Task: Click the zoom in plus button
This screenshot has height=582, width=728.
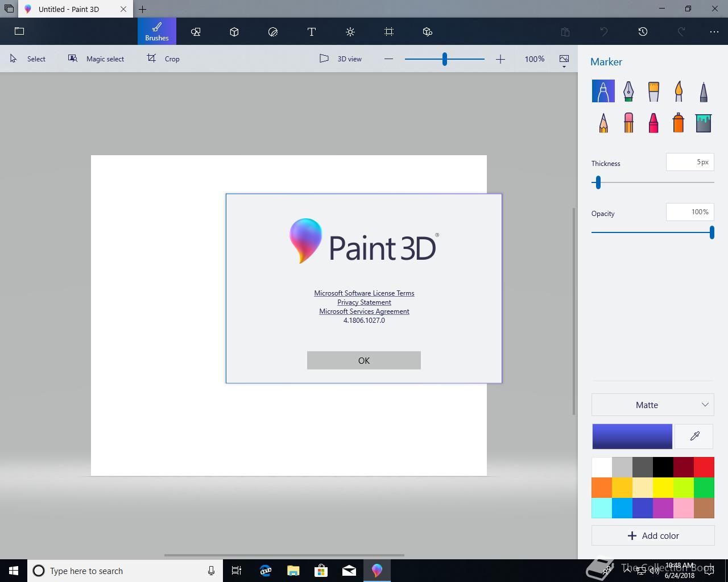Action: pyautogui.click(x=500, y=59)
